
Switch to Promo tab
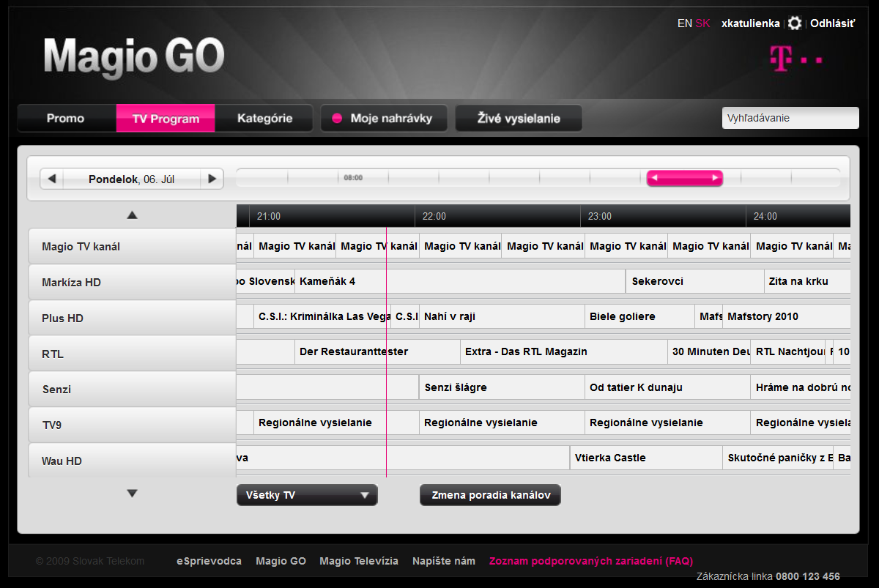coord(66,118)
